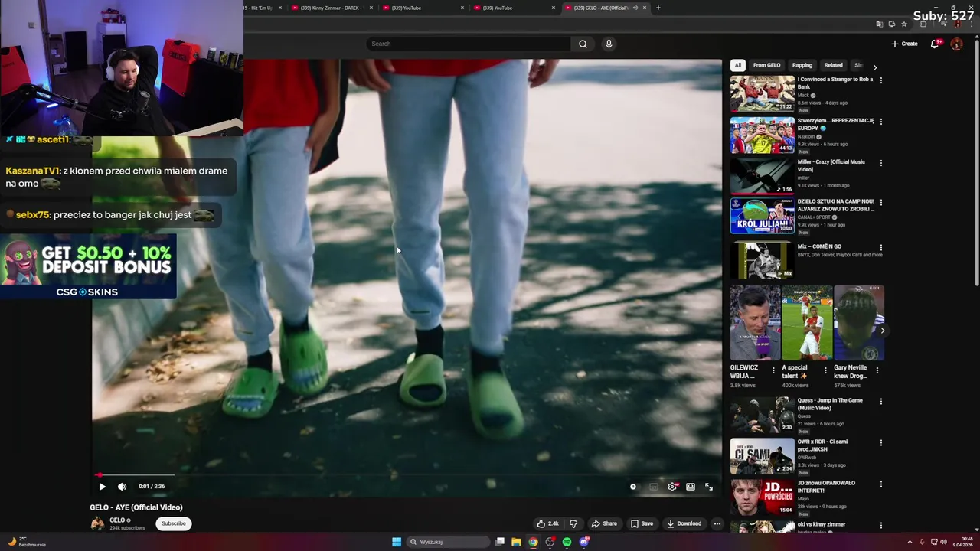Open more options for 'JD znowu OPANOWAŁO INTERNET'
Viewport: 980px width, 551px height.
click(x=881, y=484)
